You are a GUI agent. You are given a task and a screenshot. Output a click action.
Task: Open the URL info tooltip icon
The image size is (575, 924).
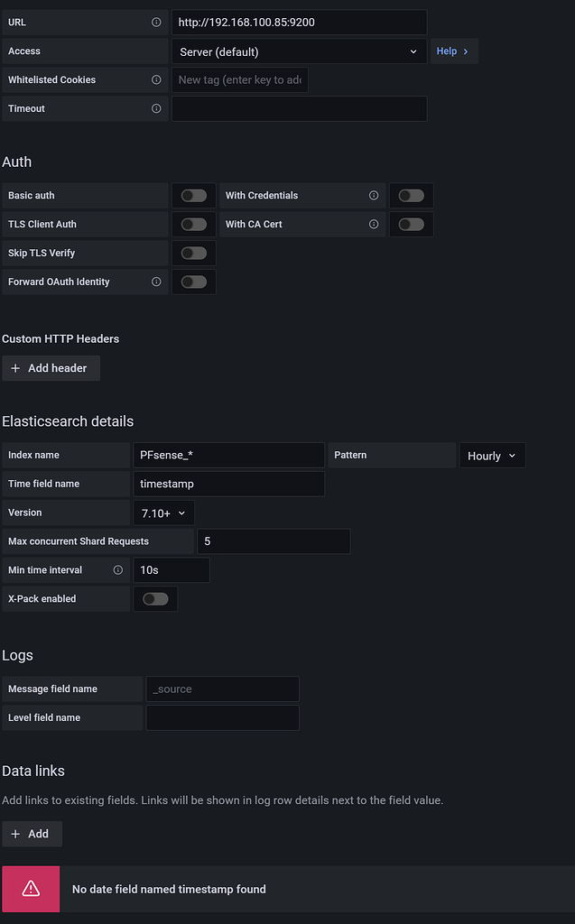coord(155,23)
